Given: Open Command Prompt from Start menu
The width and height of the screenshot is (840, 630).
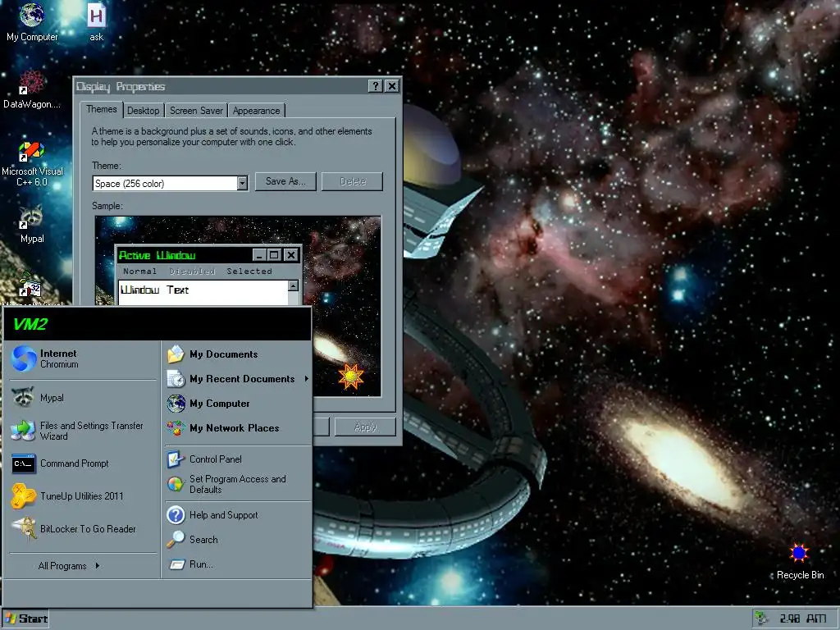Looking at the screenshot, I should [x=82, y=463].
